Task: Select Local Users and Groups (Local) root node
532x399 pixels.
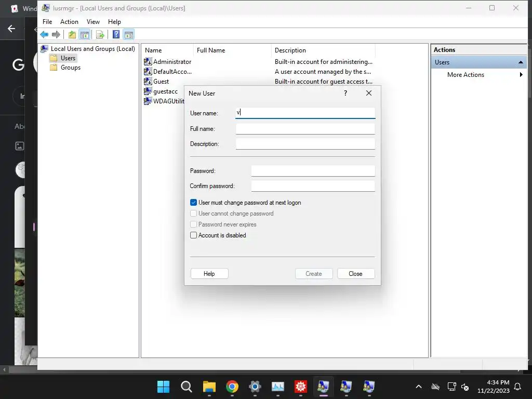Action: tap(92, 48)
